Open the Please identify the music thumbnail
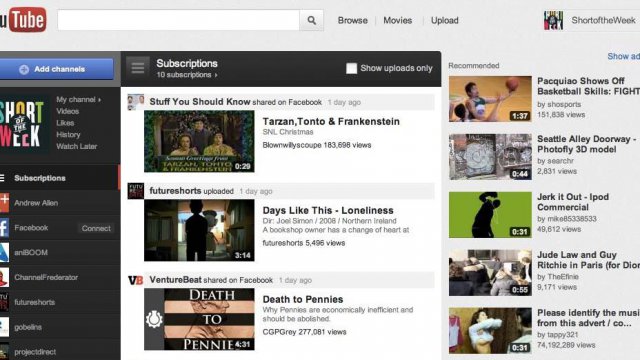Screen dimensions: 640x360 click(x=490, y=331)
